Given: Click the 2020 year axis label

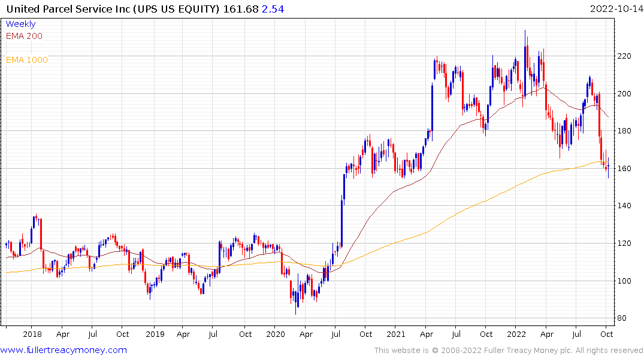Looking at the screenshot, I should (276, 334).
